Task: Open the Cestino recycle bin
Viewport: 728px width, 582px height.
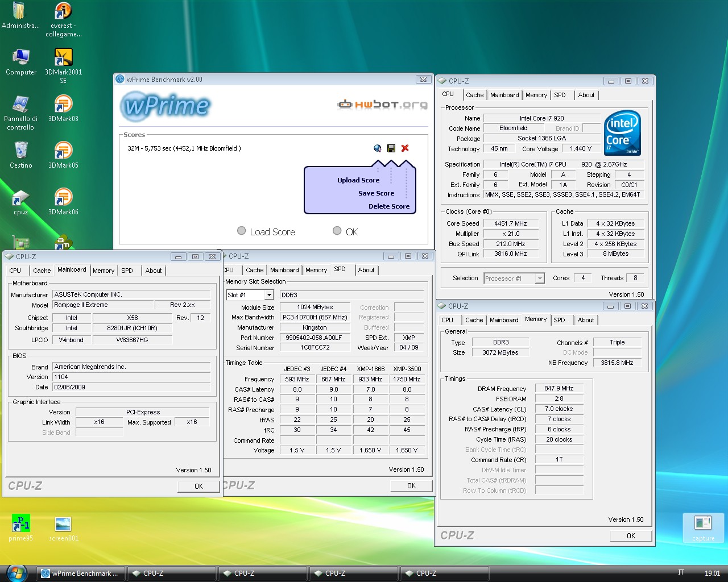Action: coord(21,155)
